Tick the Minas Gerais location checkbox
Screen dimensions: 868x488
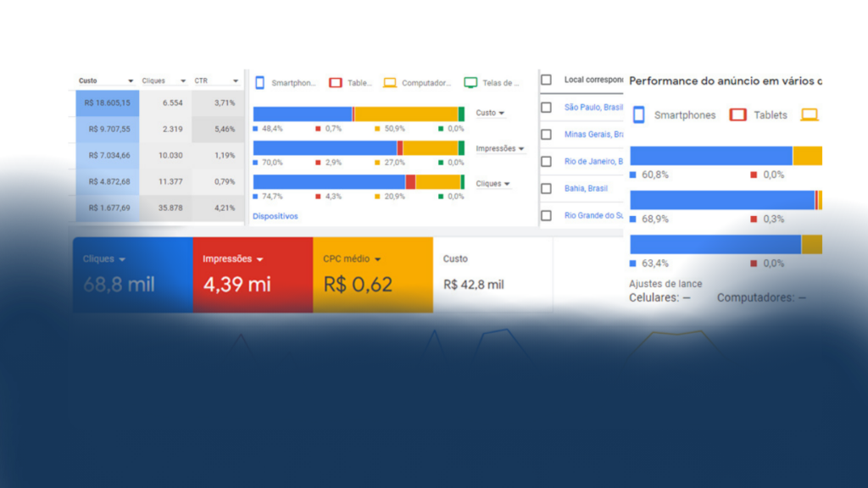coord(547,134)
